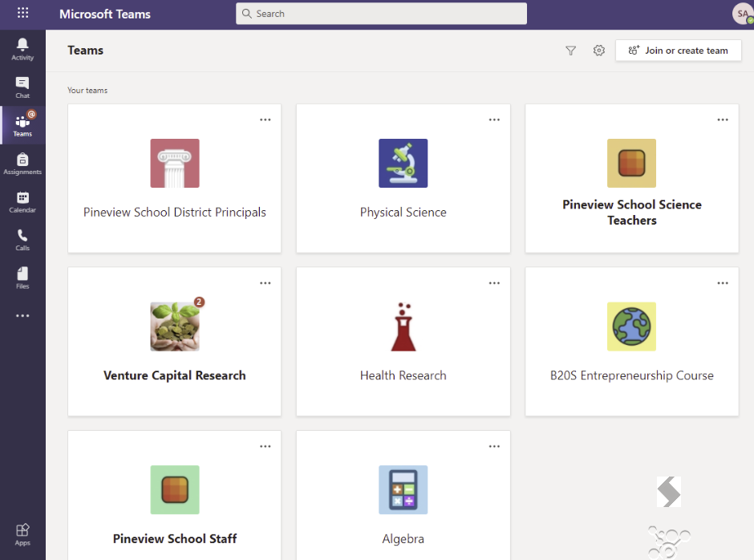Open Calls in the sidebar
754x560 pixels.
coord(22,240)
